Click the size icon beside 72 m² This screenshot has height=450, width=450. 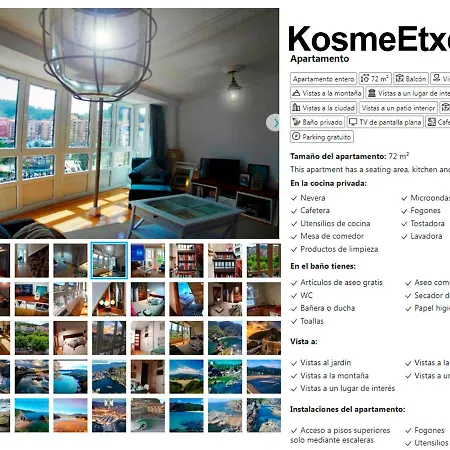pyautogui.click(x=365, y=79)
